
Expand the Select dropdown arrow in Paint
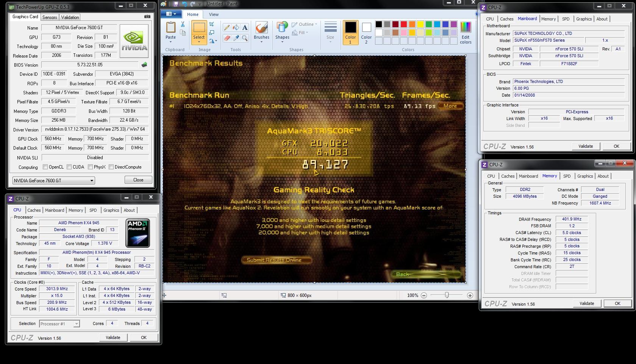[x=199, y=42]
